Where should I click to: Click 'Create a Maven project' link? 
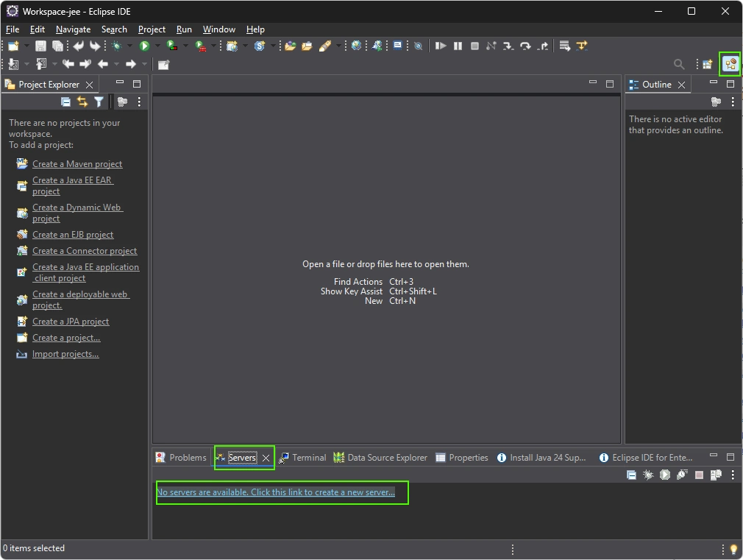pyautogui.click(x=77, y=164)
